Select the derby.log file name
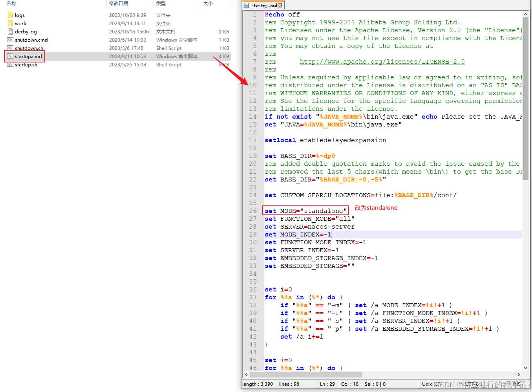This screenshot has width=532, height=392. (x=26, y=31)
